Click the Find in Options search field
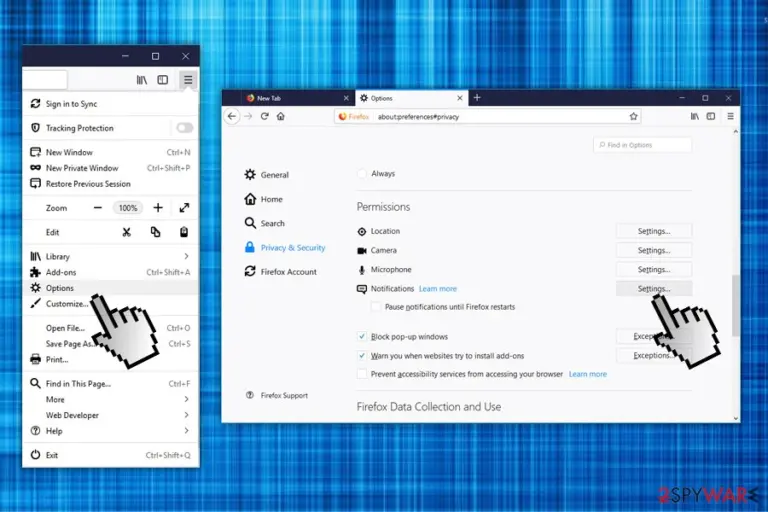The image size is (768, 512). pyautogui.click(x=642, y=145)
